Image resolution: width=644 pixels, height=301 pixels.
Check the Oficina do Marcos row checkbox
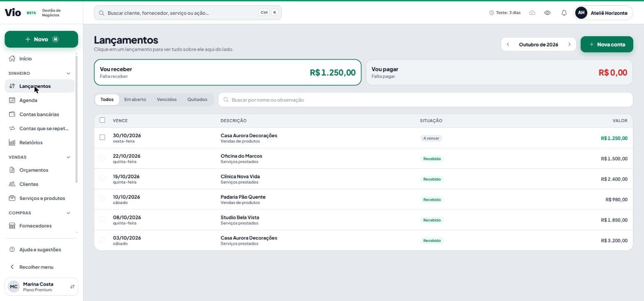click(102, 158)
